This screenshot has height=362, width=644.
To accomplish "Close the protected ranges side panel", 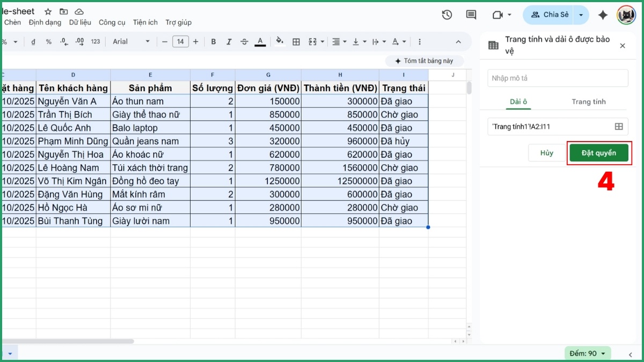I will 623,46.
